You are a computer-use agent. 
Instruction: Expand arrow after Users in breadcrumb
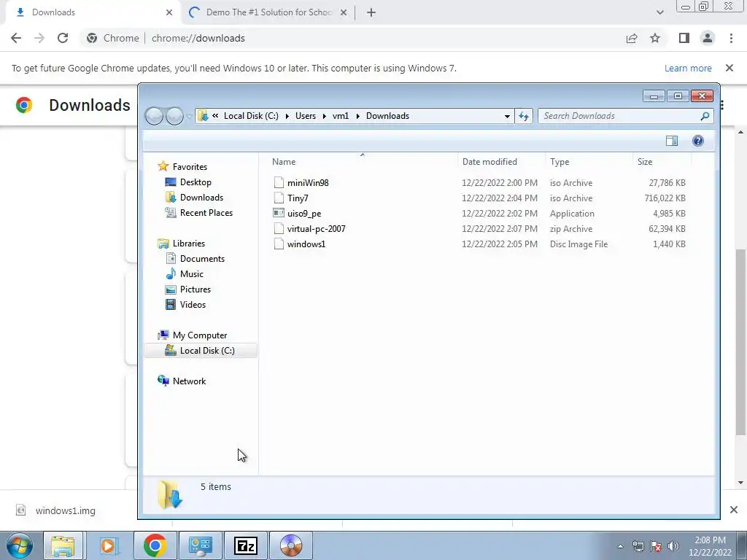(324, 116)
